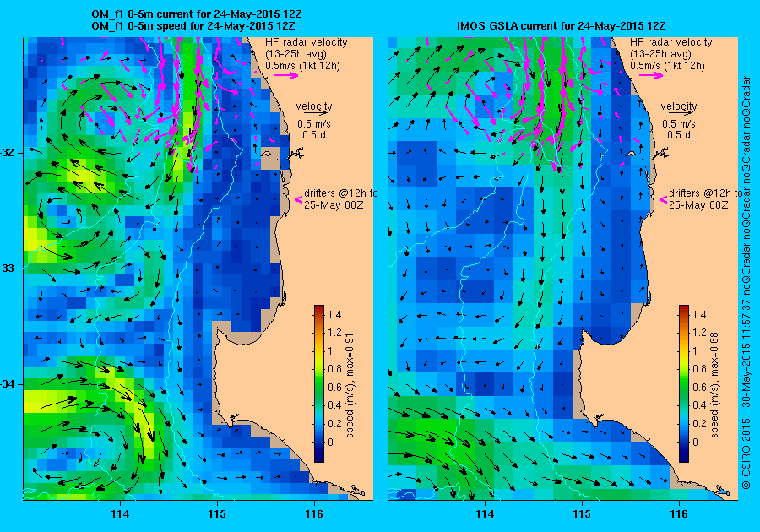Click the "velocity" label in the OM_f1 panel
The image size is (760, 532).
[314, 106]
